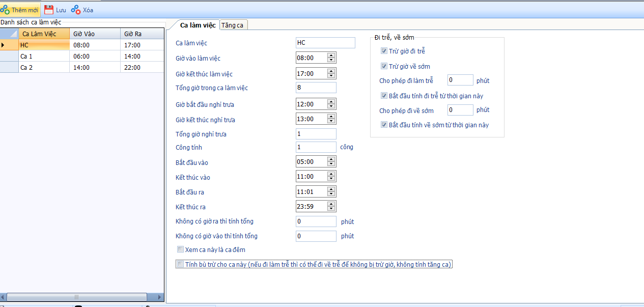Uncheck Trừ giờ đi trễ checkbox

coord(384,51)
